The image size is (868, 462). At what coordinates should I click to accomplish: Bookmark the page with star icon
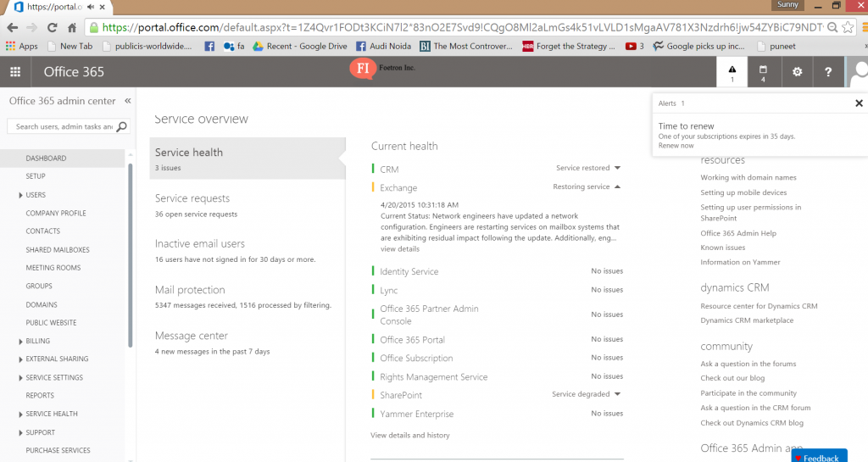[x=848, y=27]
